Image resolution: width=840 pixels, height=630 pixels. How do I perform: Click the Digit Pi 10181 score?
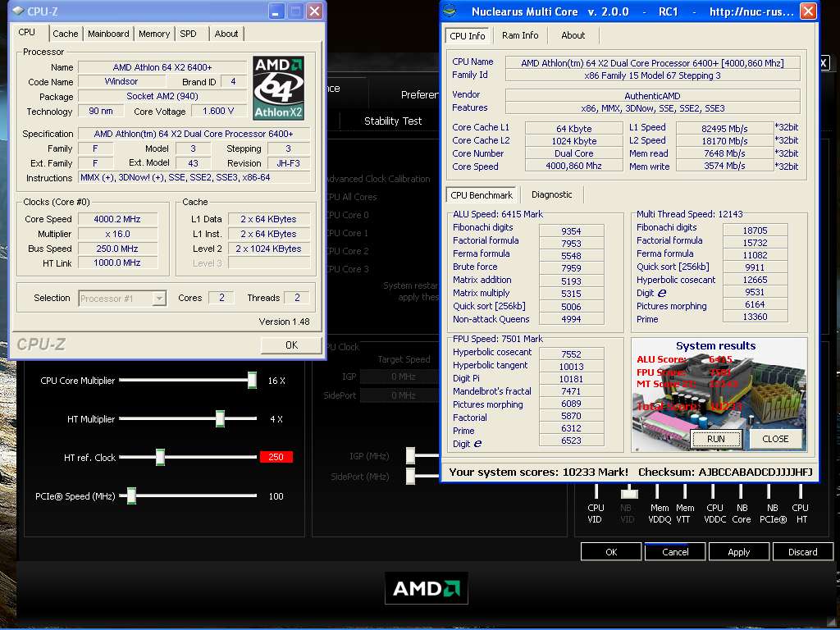[x=571, y=379]
